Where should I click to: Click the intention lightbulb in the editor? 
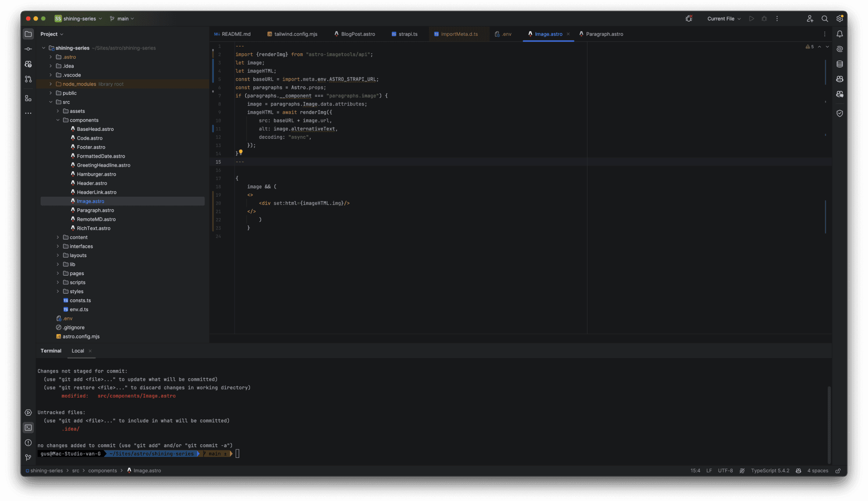coord(241,152)
